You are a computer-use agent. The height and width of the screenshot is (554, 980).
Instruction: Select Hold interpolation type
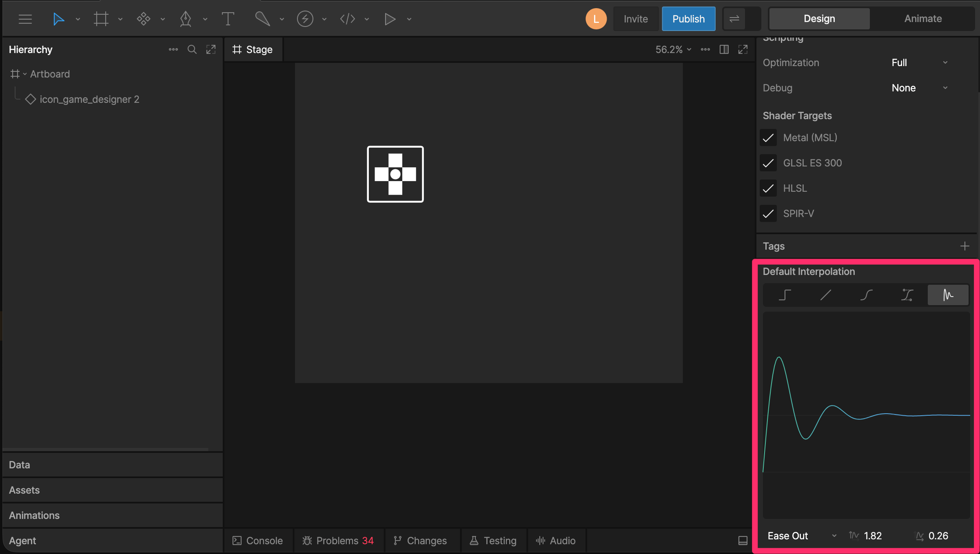785,295
